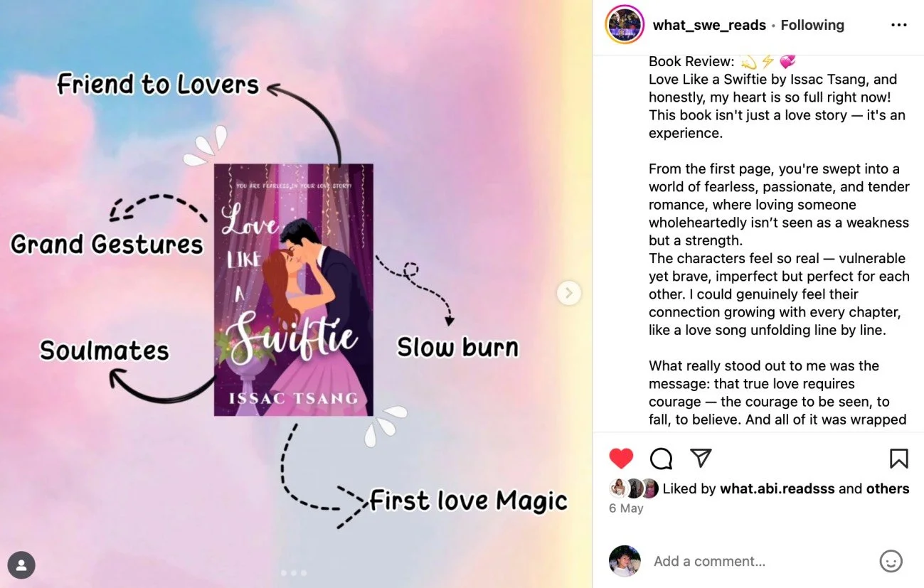The image size is (924, 588).
Task: Open the three-dot more options menu
Action: click(899, 25)
